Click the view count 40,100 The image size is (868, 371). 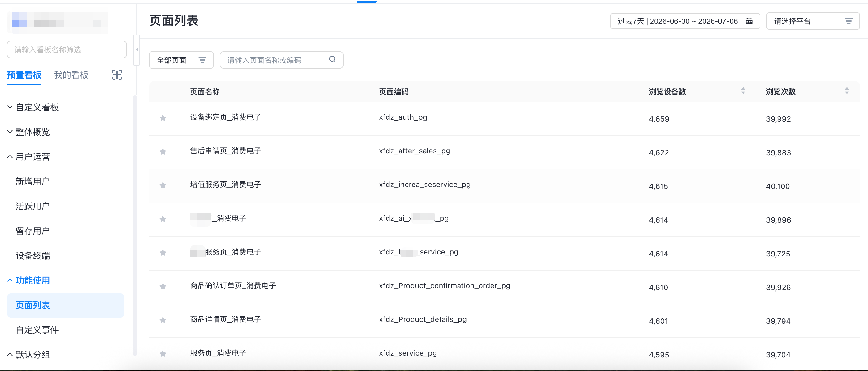778,186
